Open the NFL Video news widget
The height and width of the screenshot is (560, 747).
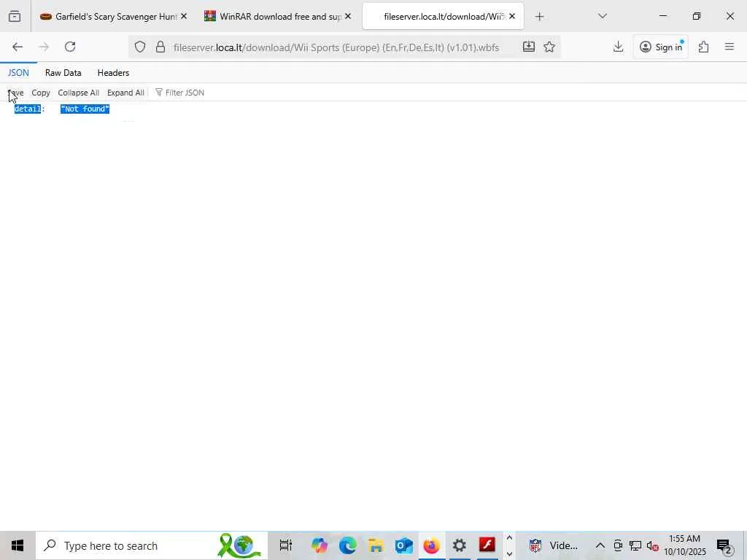click(x=554, y=545)
